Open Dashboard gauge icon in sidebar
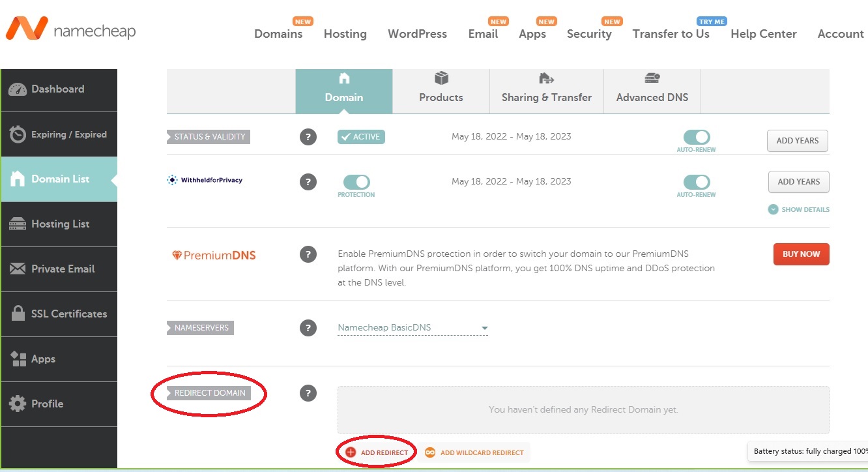 tap(17, 89)
